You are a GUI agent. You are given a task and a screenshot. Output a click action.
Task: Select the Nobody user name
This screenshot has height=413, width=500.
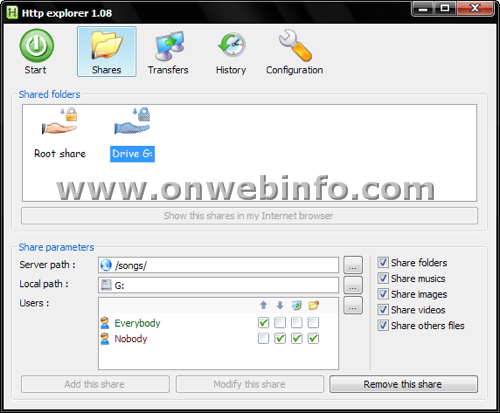coord(131,339)
